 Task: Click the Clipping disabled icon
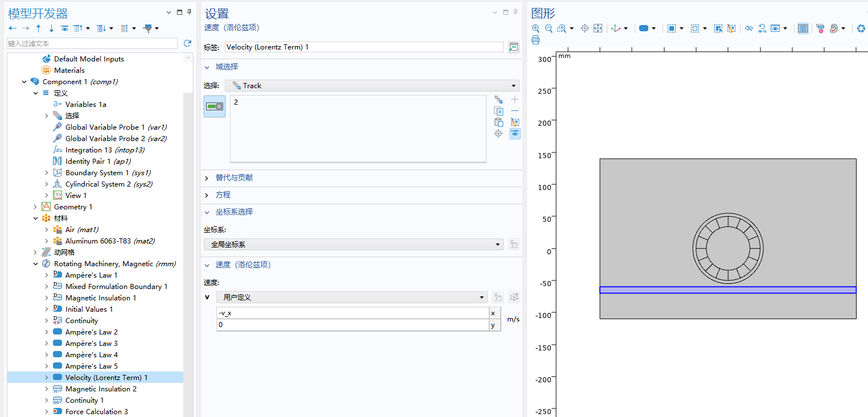[x=820, y=28]
